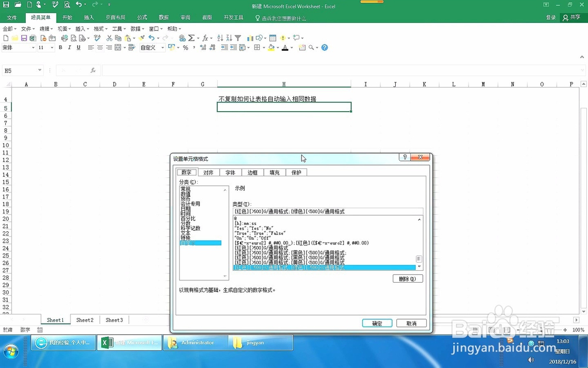Switch to the 对齐 tab in Format Cells dialog
The width and height of the screenshot is (588, 368).
[208, 173]
